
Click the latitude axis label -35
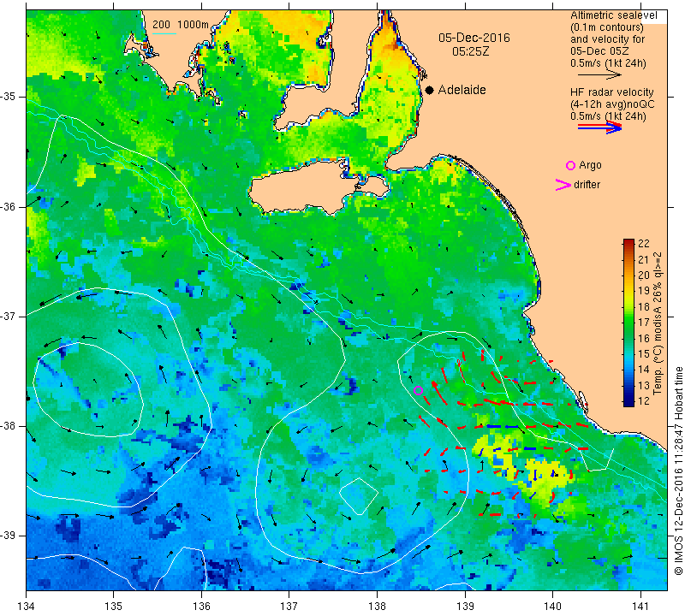pos(9,97)
